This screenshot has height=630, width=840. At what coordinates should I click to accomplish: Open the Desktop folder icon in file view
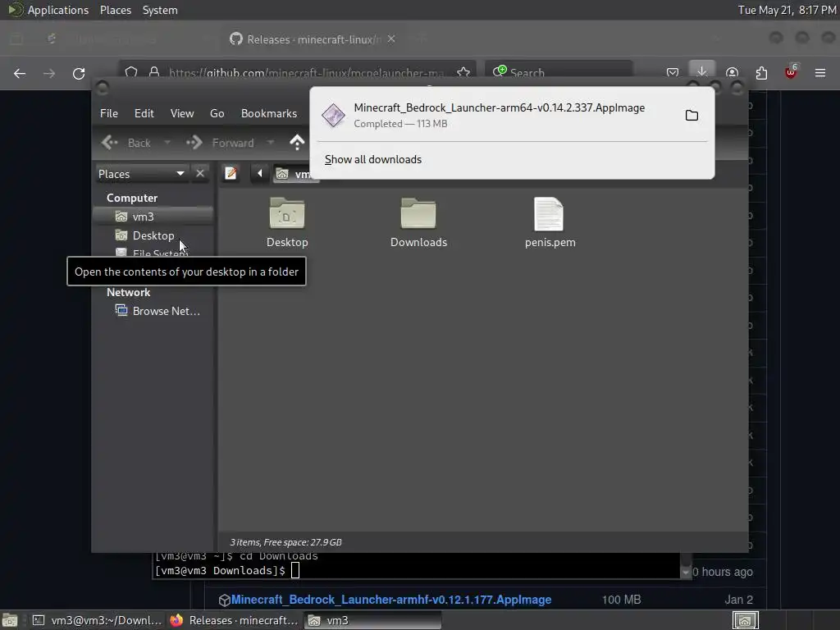point(287,213)
